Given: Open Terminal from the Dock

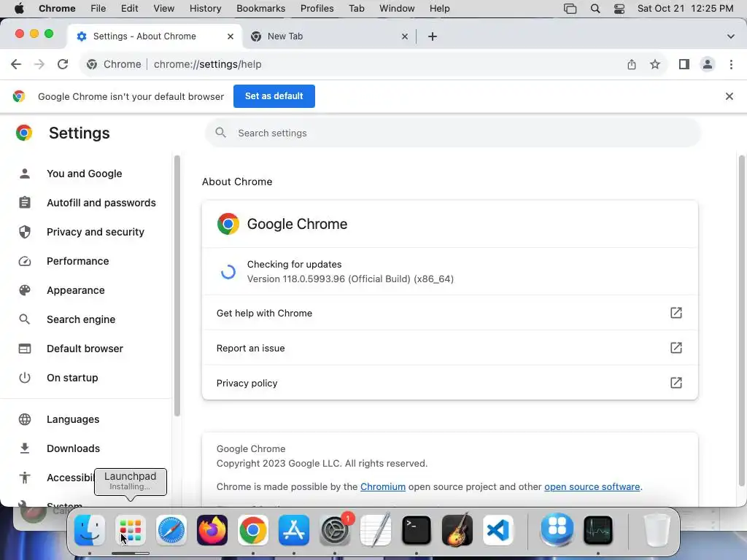Looking at the screenshot, I should pos(417,530).
